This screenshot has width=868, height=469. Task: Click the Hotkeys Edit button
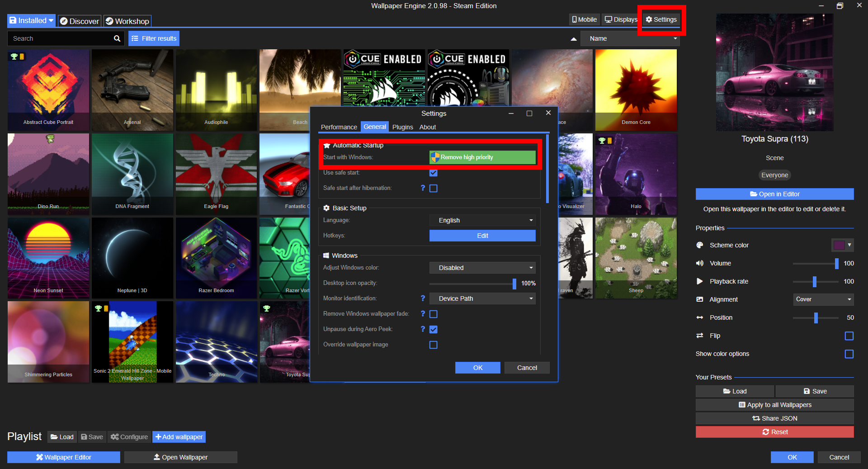point(482,236)
